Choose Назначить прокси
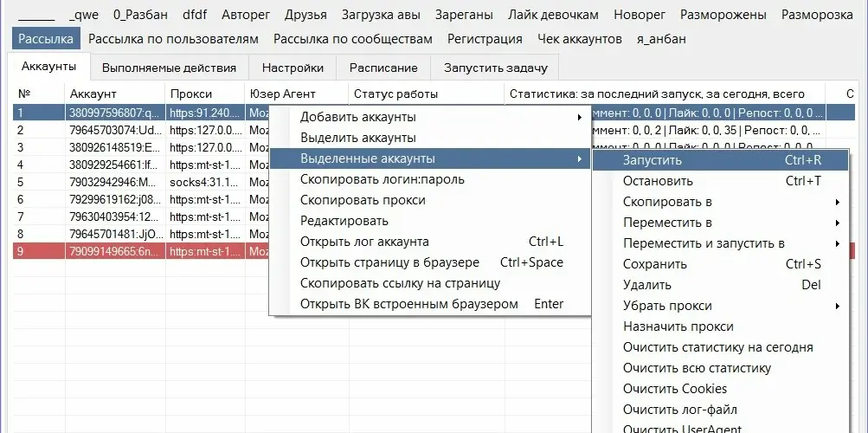 pyautogui.click(x=721, y=326)
